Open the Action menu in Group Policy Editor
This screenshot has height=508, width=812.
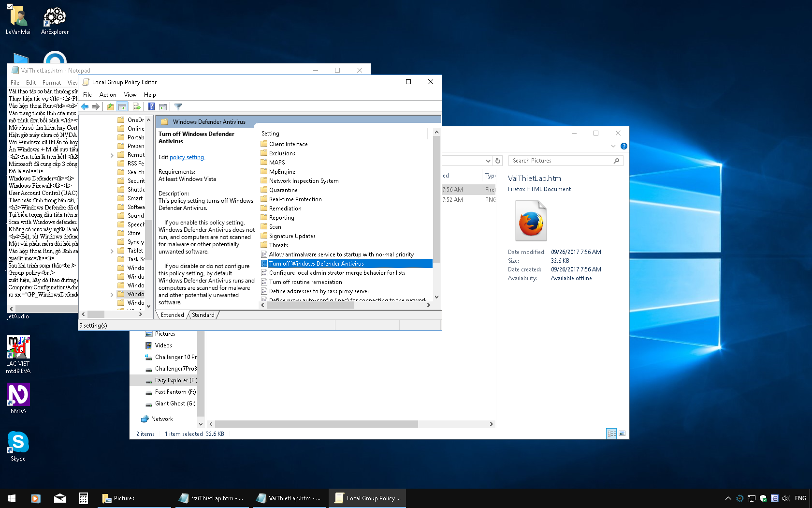[x=108, y=94]
